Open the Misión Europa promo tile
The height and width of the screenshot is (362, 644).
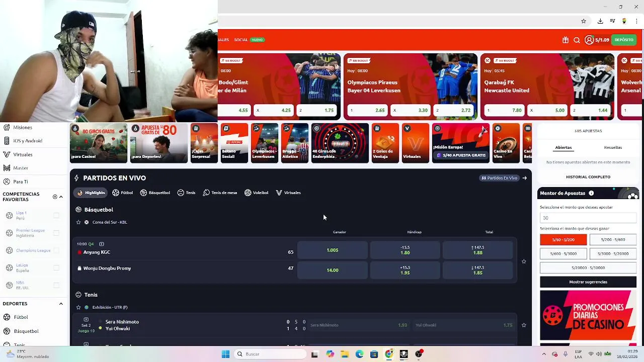point(460,143)
